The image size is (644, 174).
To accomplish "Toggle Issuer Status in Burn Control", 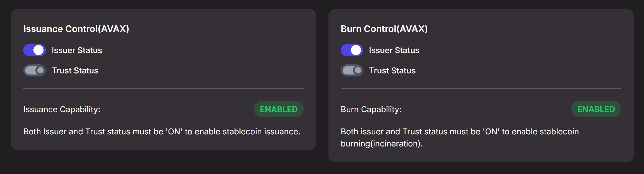I will [x=352, y=50].
